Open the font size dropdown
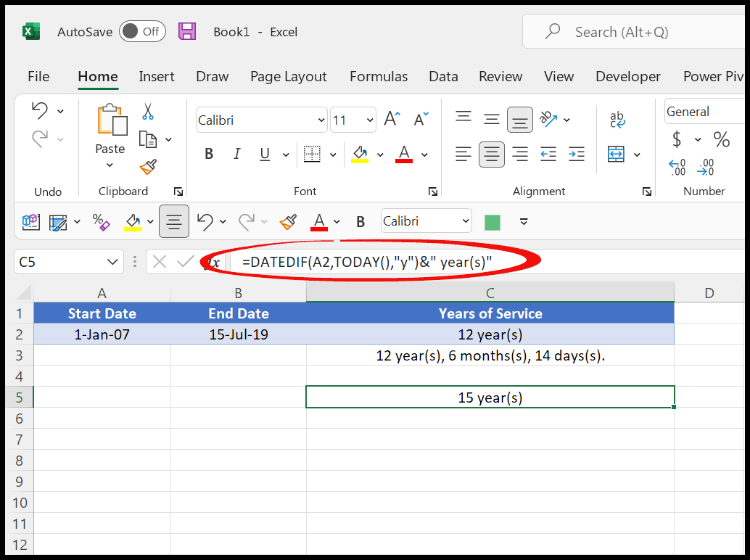Image resolution: width=750 pixels, height=560 pixels. point(370,120)
